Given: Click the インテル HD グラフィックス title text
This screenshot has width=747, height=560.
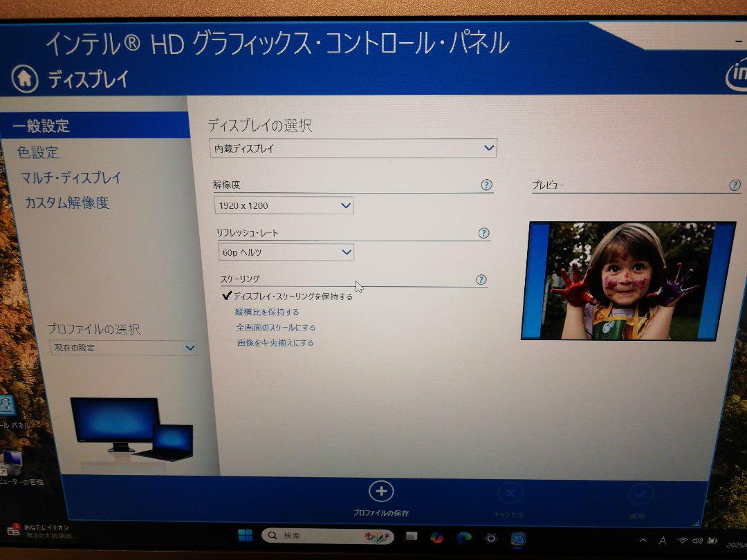Looking at the screenshot, I should [277, 43].
